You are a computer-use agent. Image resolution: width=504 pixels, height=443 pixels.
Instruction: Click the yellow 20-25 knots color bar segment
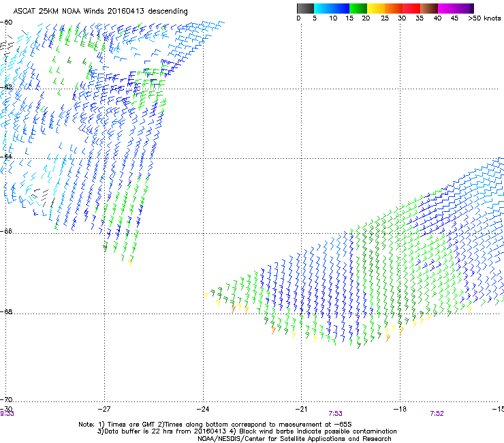376,8
